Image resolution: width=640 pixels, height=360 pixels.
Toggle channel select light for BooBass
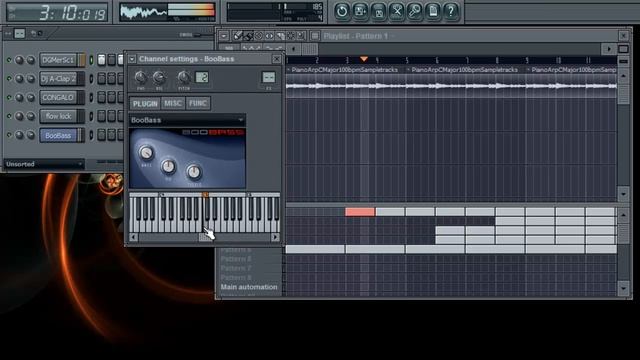(91, 135)
